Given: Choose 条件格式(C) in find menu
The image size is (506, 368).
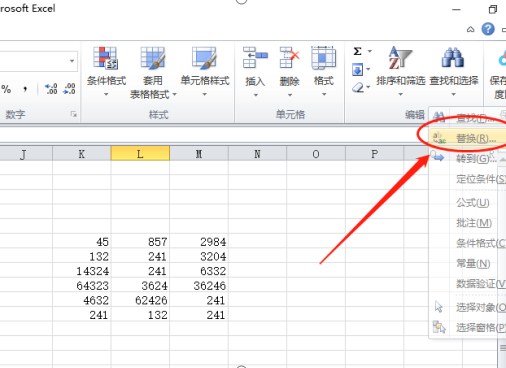Looking at the screenshot, I should [x=468, y=243].
